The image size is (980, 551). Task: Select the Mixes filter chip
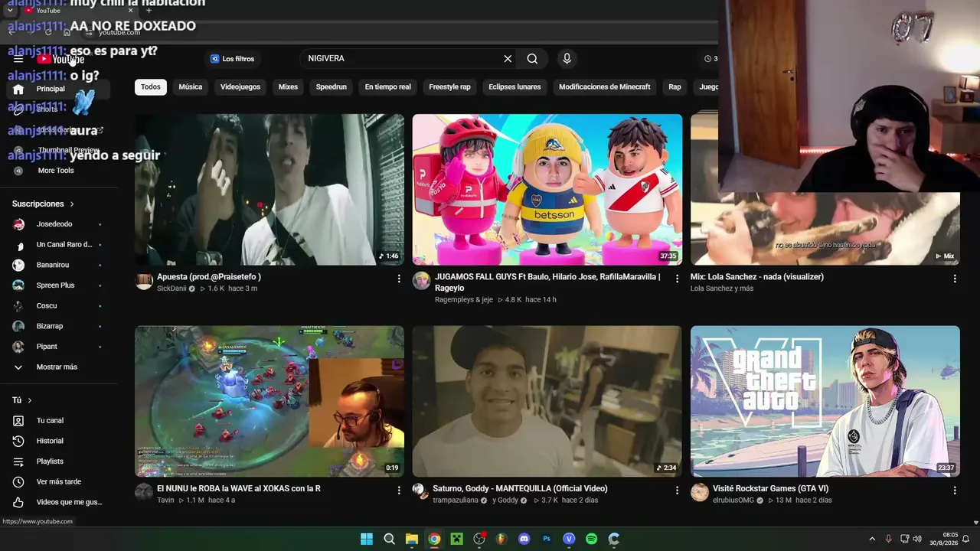[288, 86]
